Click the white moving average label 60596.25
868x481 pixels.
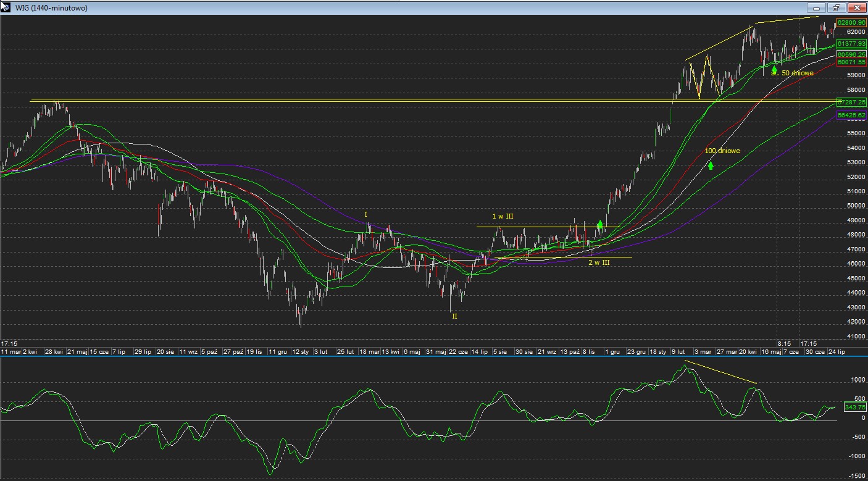point(851,54)
